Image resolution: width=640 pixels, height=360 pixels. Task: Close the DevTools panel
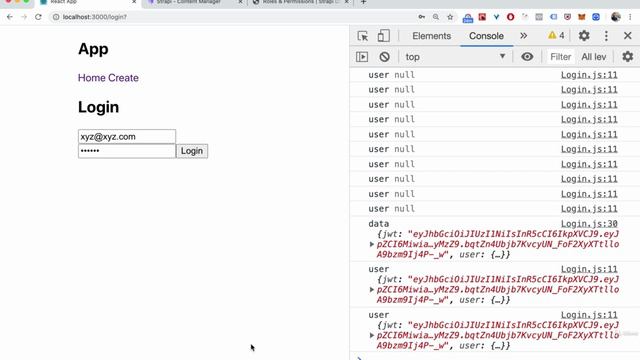point(628,36)
